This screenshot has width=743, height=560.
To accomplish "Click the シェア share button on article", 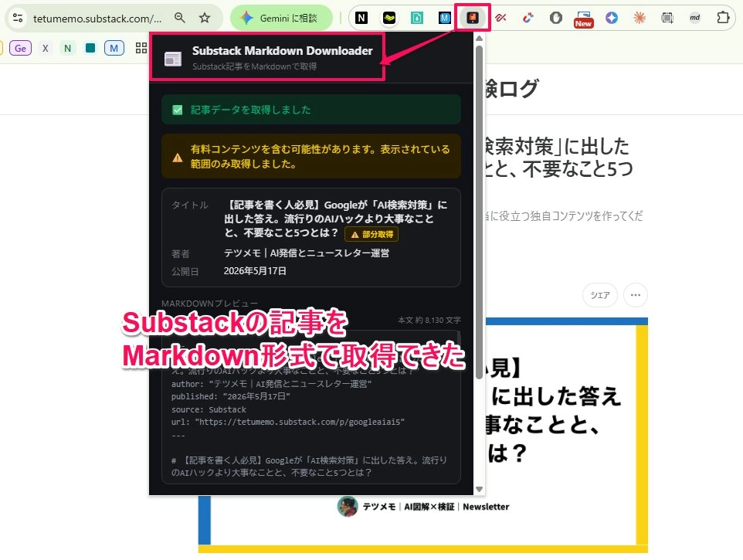I will pos(600,295).
